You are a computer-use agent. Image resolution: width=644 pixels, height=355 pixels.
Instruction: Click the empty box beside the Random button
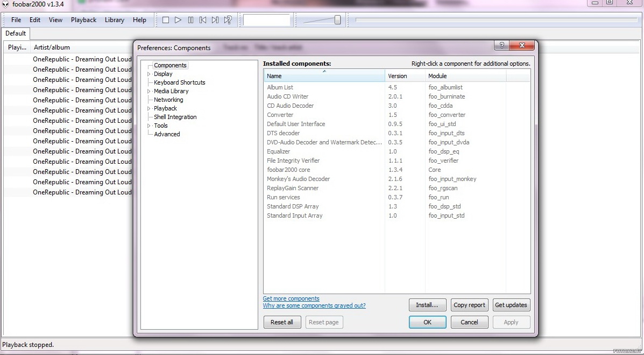point(266,20)
